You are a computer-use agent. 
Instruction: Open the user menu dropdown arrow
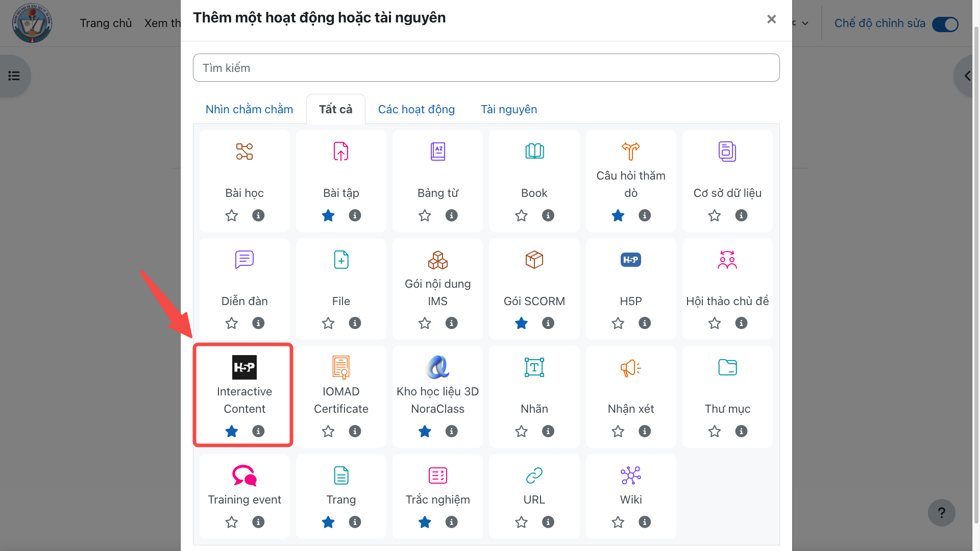point(805,23)
